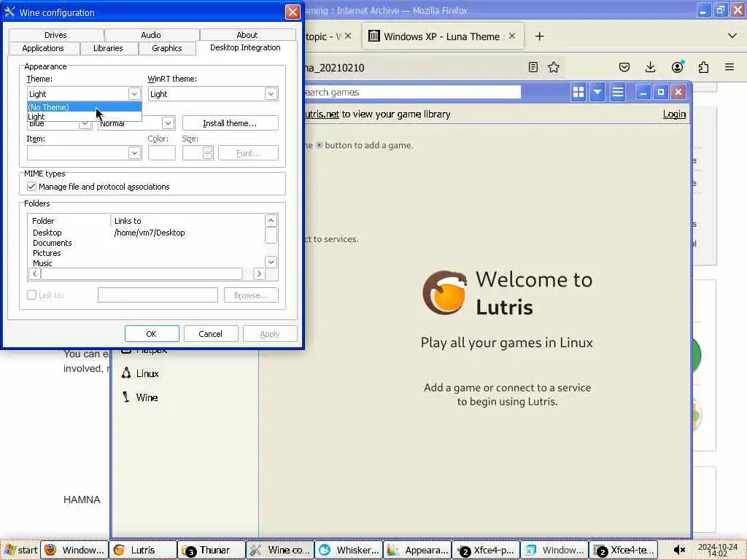
Task: Open Firefox downloads icon
Action: pyautogui.click(x=650, y=67)
